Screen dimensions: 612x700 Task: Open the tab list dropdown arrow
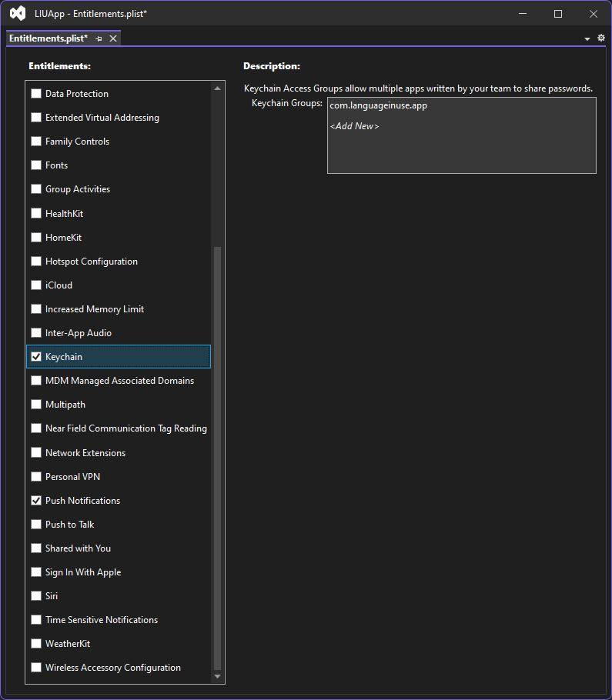[x=587, y=38]
